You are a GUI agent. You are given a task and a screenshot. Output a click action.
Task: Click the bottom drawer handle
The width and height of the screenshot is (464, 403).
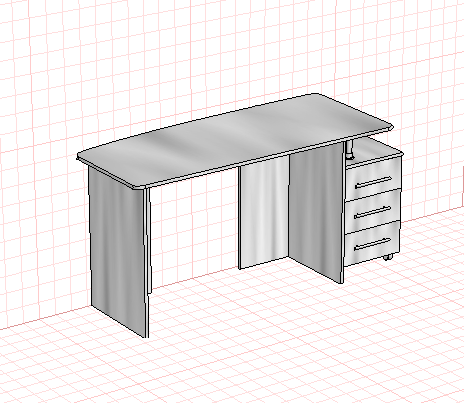[x=373, y=245]
